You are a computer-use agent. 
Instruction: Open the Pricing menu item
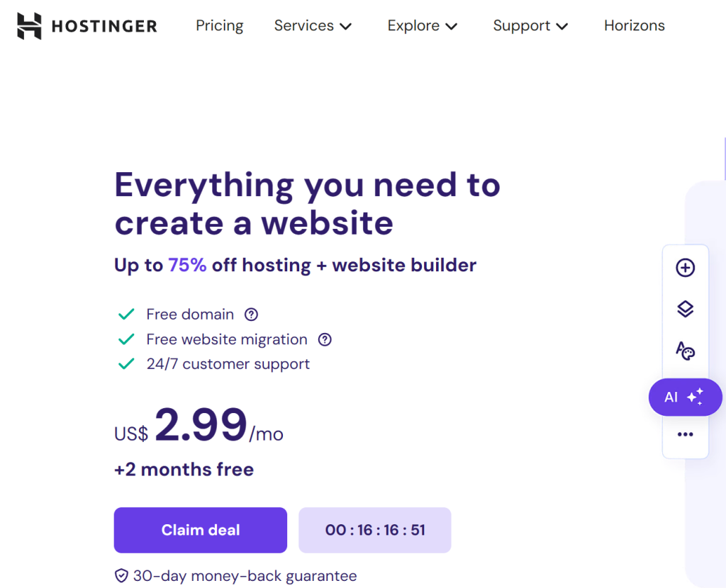220,26
